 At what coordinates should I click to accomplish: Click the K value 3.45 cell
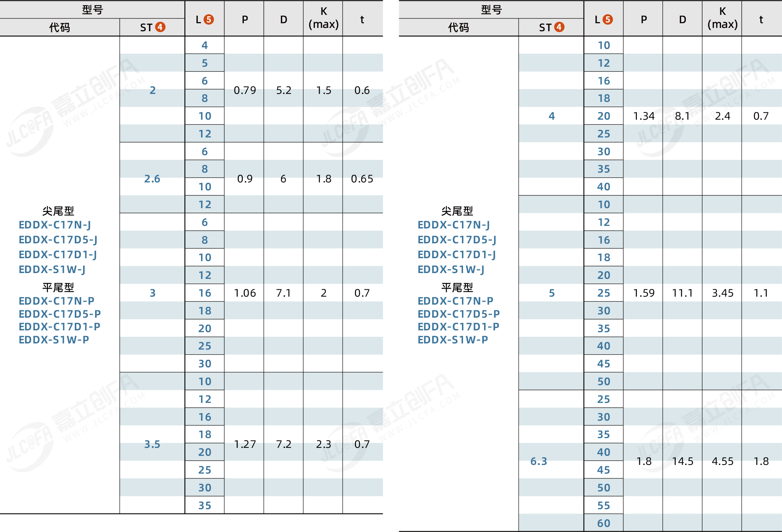point(722,293)
